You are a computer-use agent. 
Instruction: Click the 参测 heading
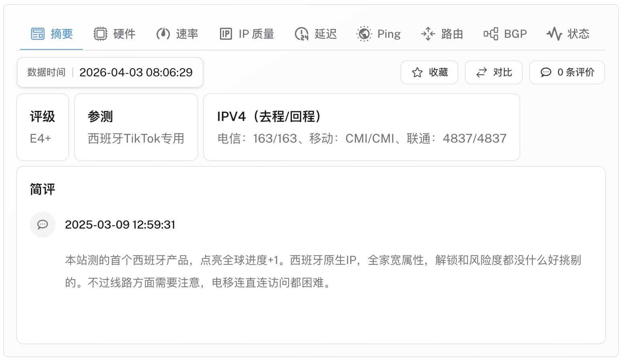[x=100, y=117]
